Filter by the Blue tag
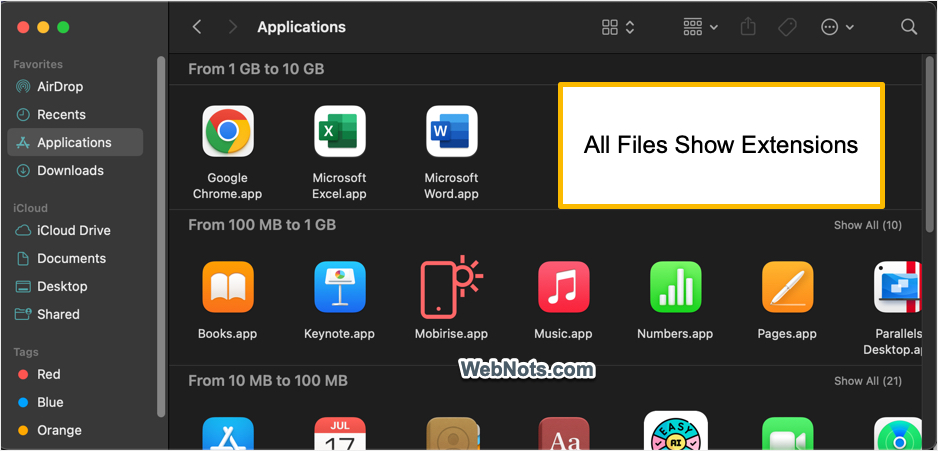The width and height of the screenshot is (938, 451). pos(75,403)
